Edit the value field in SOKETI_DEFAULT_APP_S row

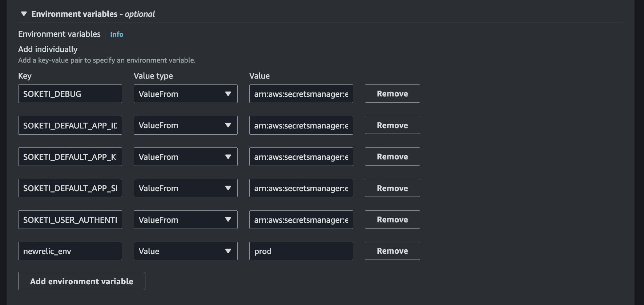[x=301, y=188]
